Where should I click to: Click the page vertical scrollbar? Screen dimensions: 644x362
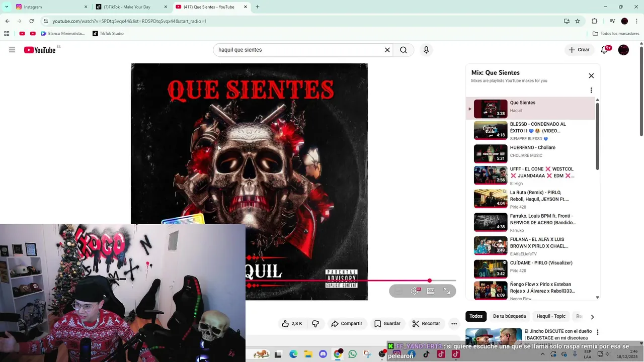641,92
